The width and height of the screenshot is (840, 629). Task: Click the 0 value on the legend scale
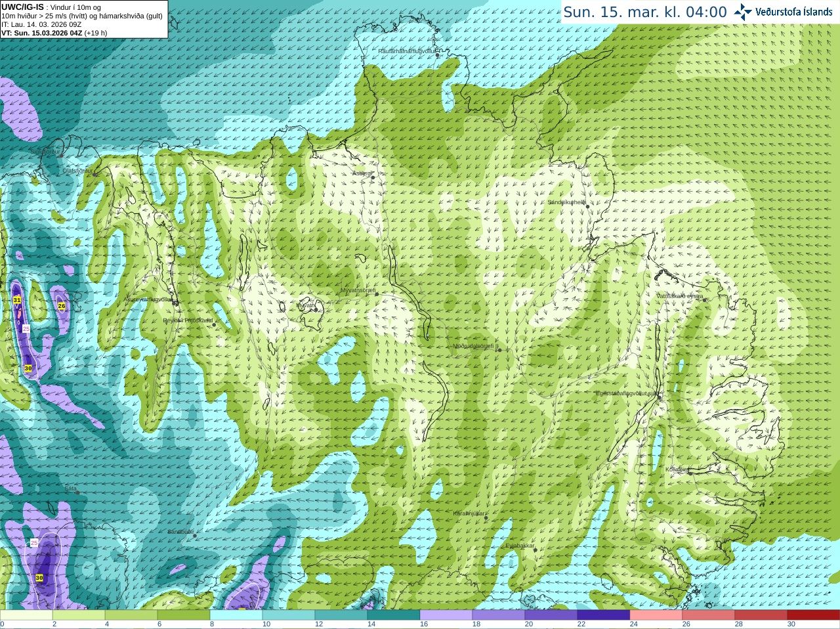[2, 624]
